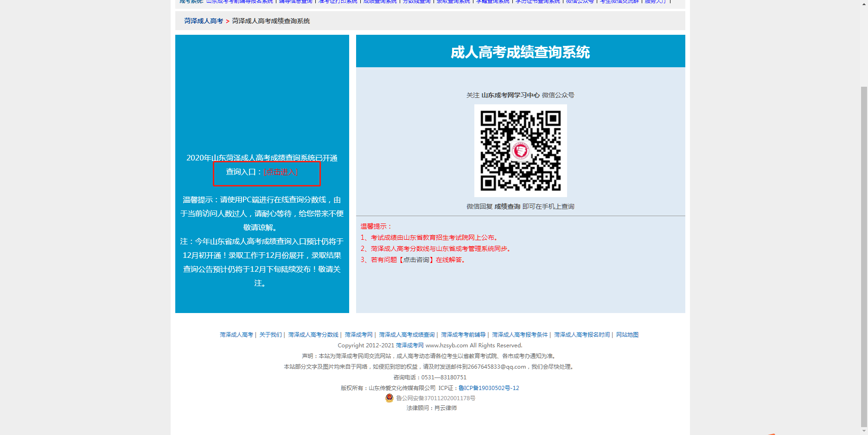Click 关于我们 footer link
868x435 pixels.
coord(270,334)
